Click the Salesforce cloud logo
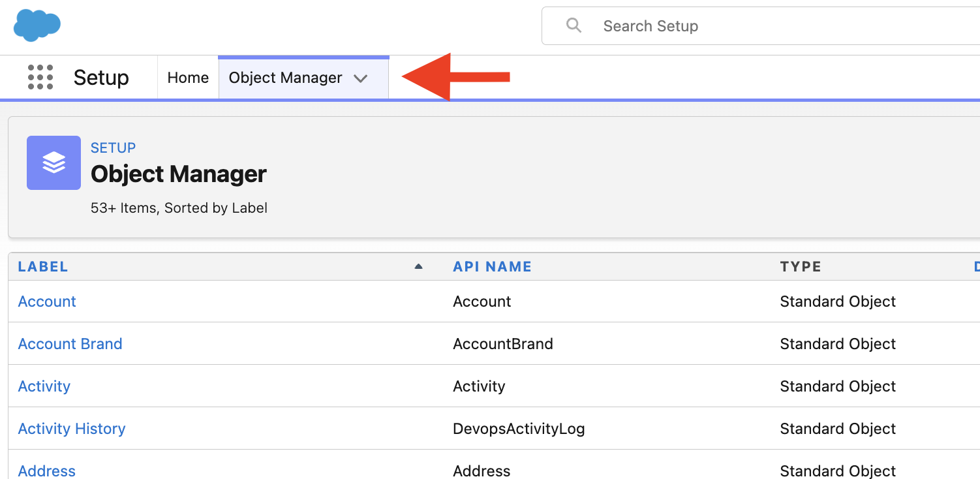The height and width of the screenshot is (479, 980). coord(37,25)
